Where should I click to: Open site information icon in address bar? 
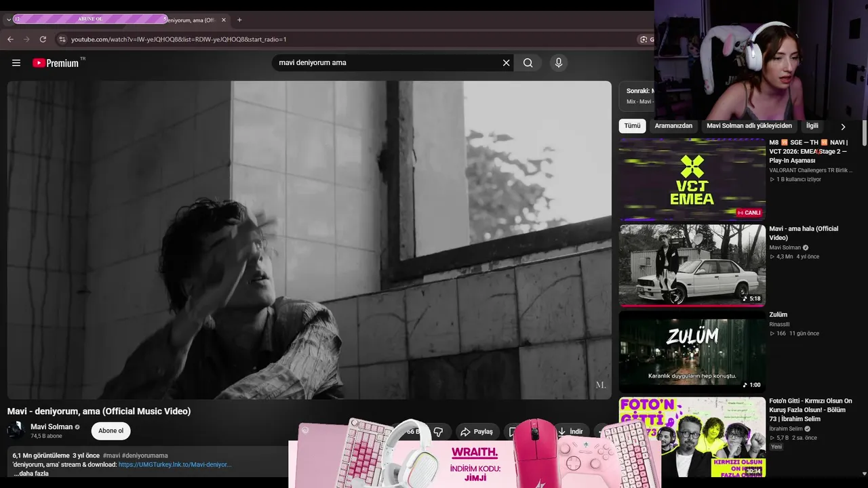click(x=62, y=39)
